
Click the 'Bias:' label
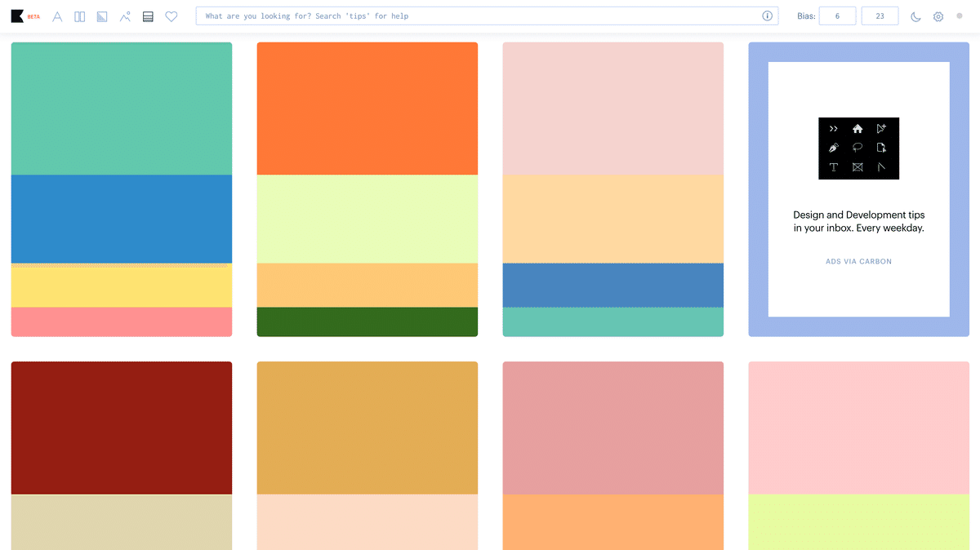coord(805,16)
